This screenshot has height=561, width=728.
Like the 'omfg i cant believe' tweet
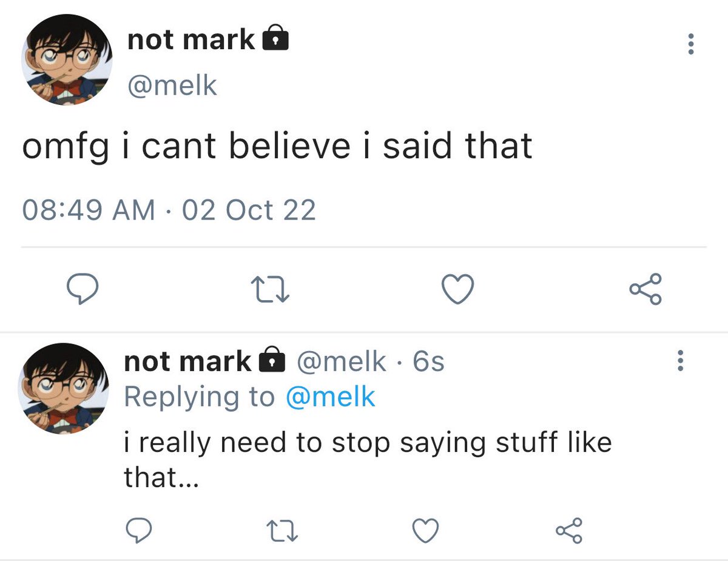tap(457, 289)
